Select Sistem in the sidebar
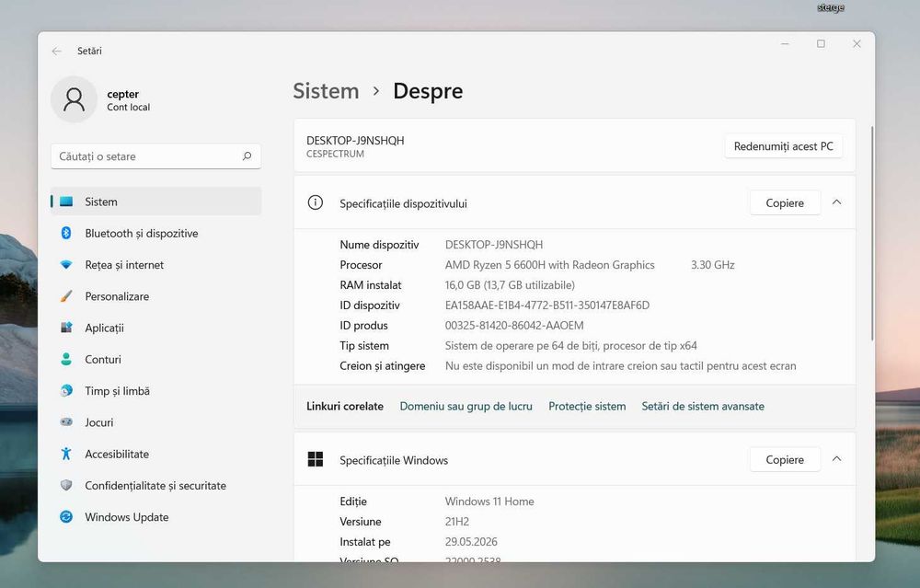 coord(155,202)
